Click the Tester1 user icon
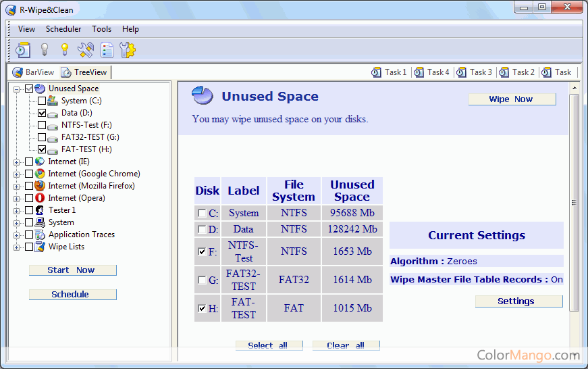 pos(40,210)
